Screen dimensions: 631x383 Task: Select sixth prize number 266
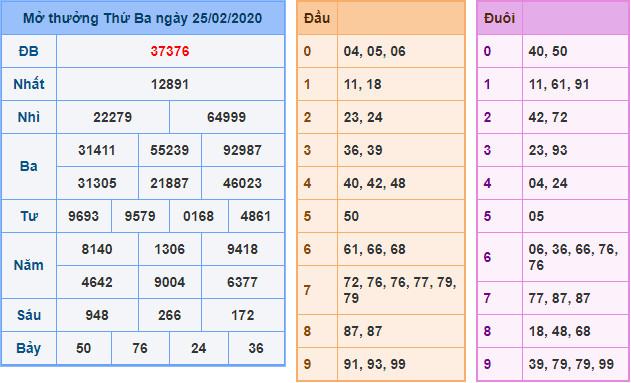pyautogui.click(x=169, y=315)
